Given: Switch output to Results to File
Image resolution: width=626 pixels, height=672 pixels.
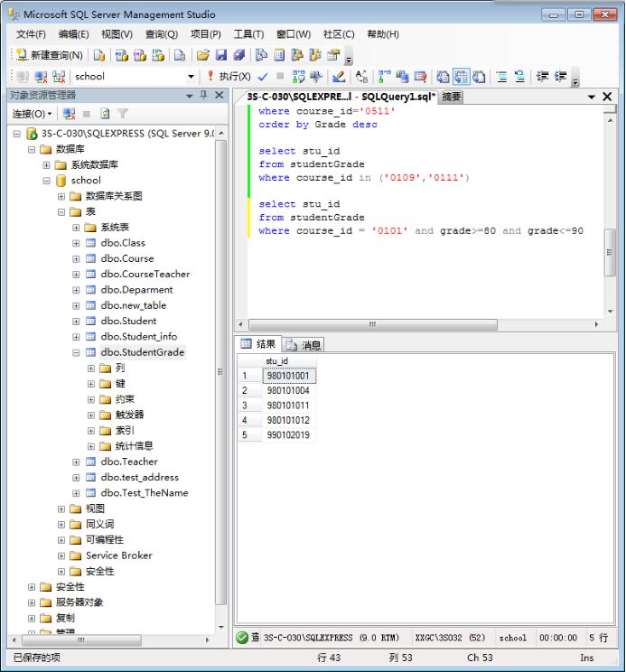Looking at the screenshot, I should click(x=479, y=77).
